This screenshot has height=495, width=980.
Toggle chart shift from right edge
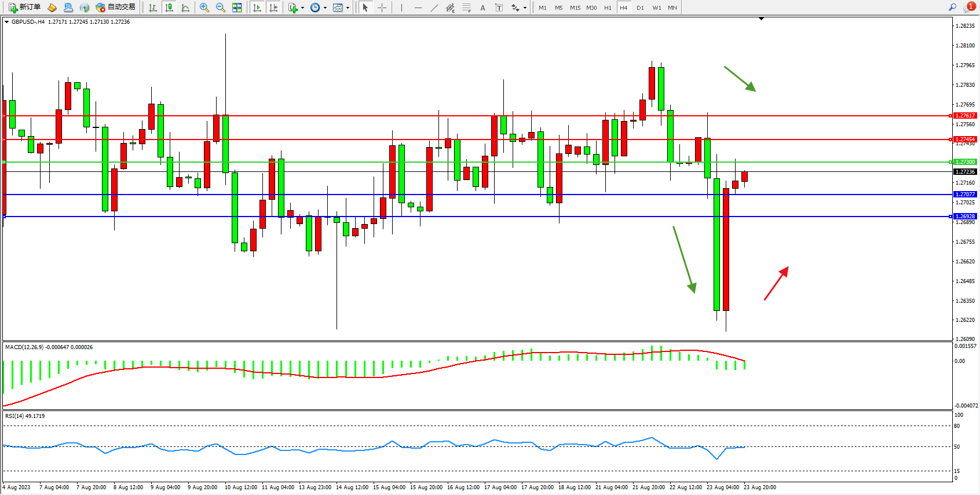273,8
